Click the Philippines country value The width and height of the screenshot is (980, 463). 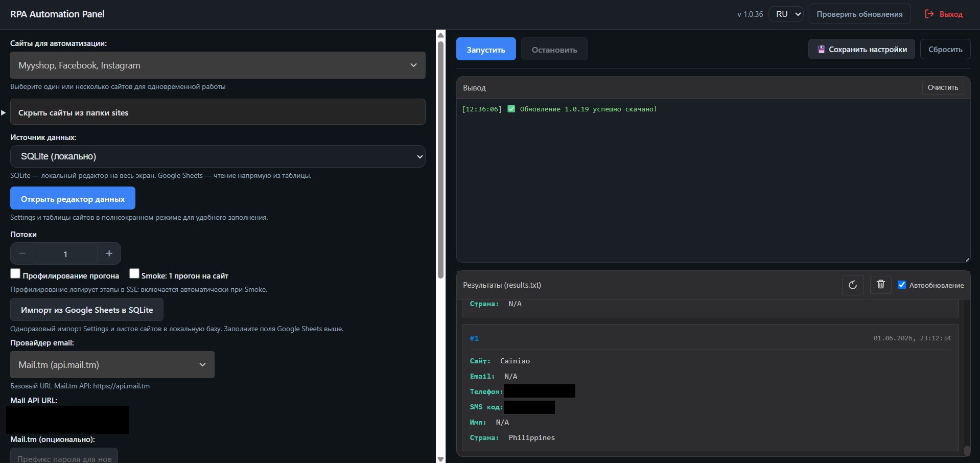[532, 437]
